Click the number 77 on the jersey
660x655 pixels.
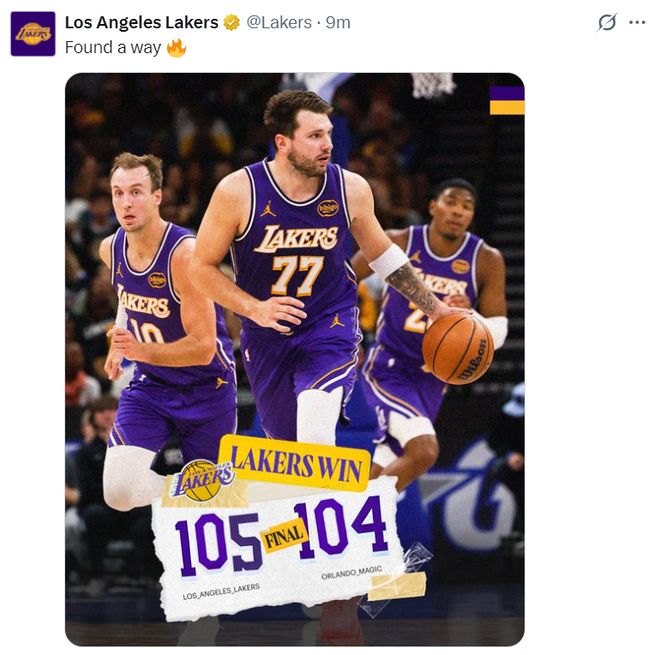pyautogui.click(x=296, y=276)
